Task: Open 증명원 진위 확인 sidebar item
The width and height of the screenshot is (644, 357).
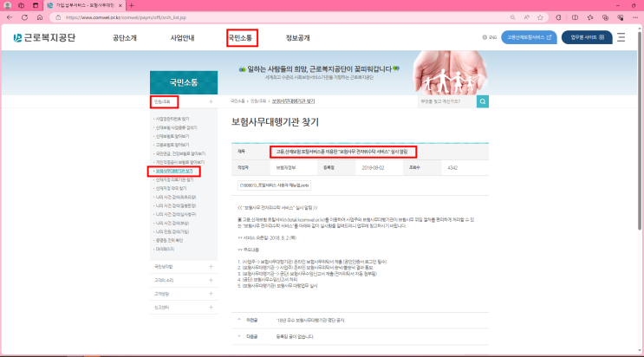Action: coord(169,240)
